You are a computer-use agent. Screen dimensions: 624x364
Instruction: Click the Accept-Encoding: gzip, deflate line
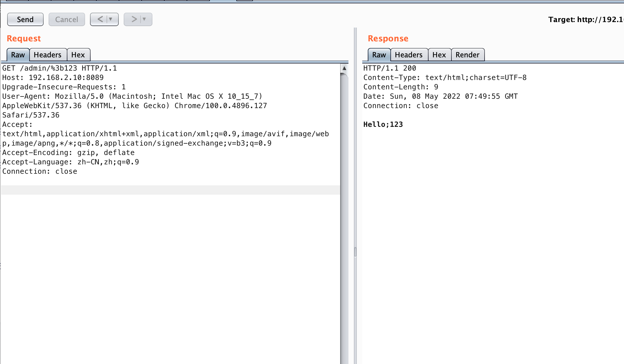point(68,152)
